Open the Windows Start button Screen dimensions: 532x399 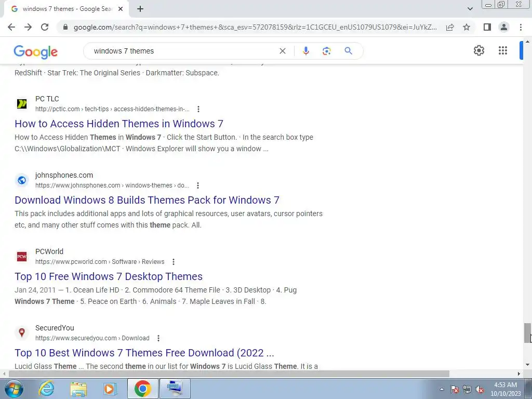[14, 389]
